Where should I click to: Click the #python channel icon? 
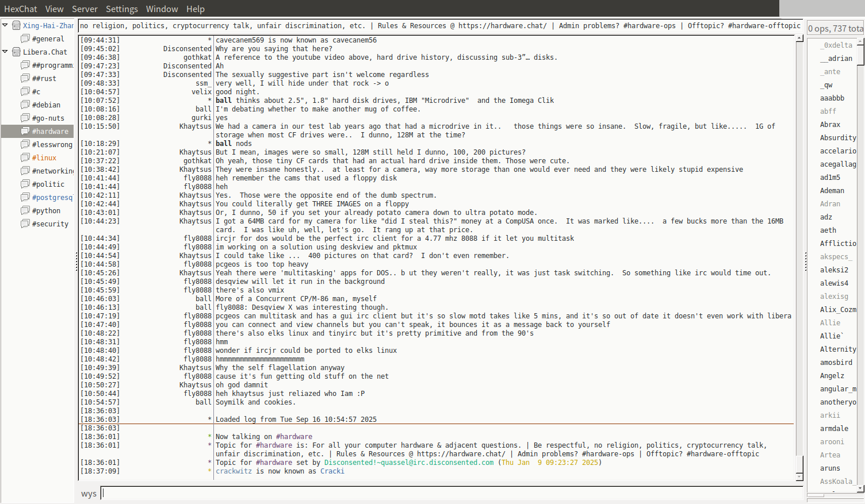(x=25, y=210)
